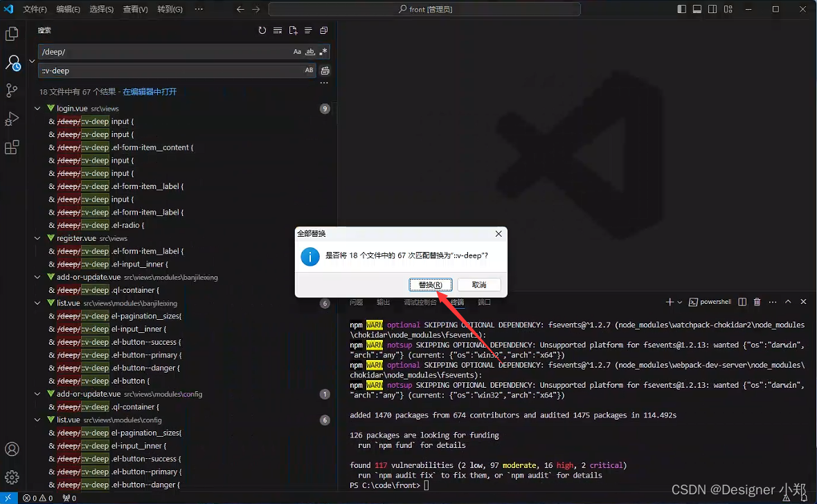View search results as tree
The image size is (817, 504).
(309, 30)
